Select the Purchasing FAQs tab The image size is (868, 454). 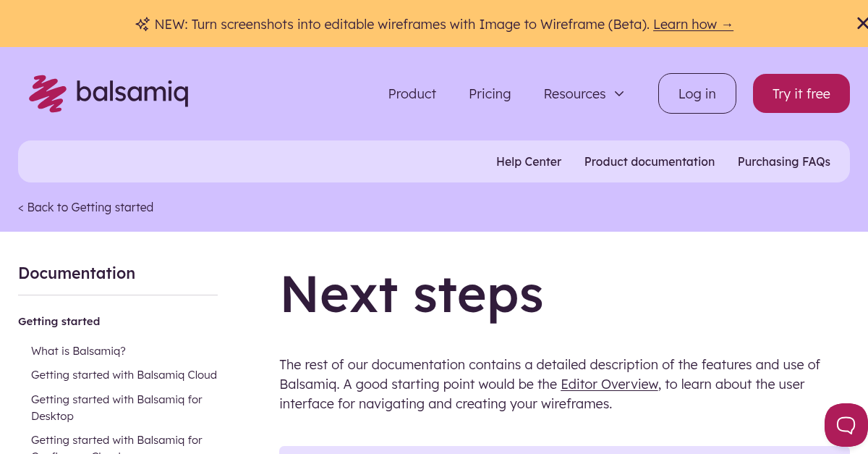pyautogui.click(x=783, y=161)
